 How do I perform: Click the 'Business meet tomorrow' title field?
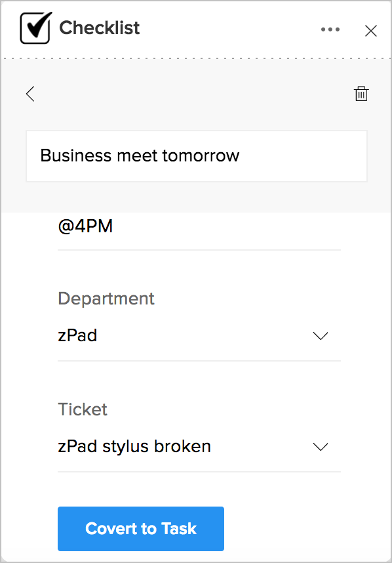pos(197,156)
